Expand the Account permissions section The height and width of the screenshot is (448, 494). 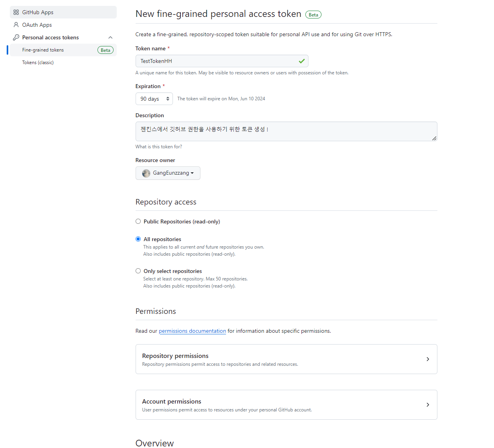[286, 405]
